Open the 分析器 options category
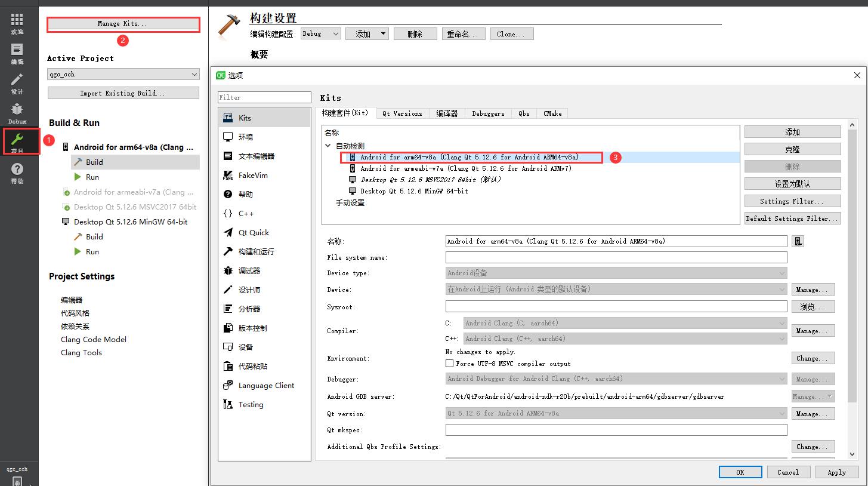The height and width of the screenshot is (486, 868). pos(264,309)
